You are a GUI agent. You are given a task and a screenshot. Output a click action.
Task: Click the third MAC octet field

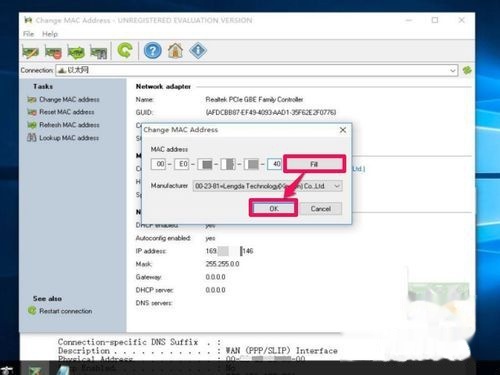(x=205, y=164)
